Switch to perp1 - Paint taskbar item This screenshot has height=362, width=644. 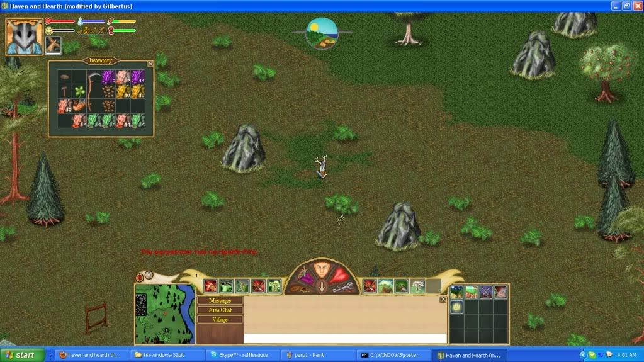[x=318, y=355]
